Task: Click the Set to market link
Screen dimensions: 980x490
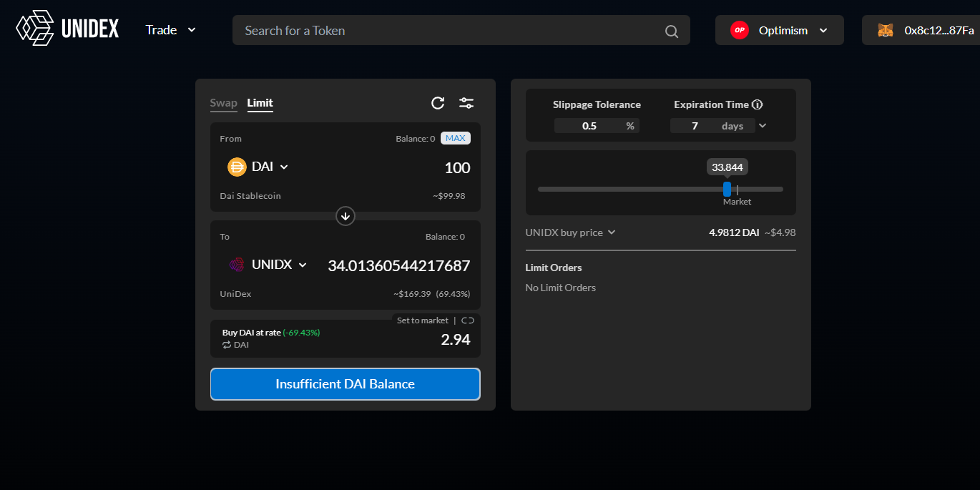Action: [x=422, y=320]
